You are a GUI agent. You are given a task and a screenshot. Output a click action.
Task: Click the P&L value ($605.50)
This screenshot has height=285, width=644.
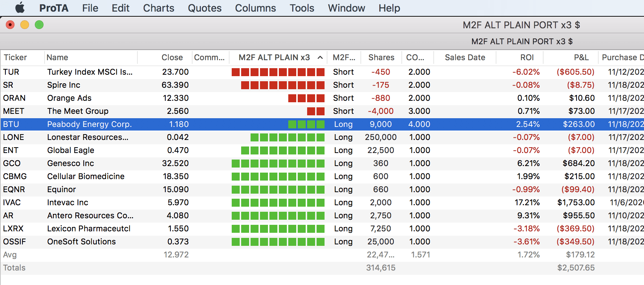(x=575, y=72)
